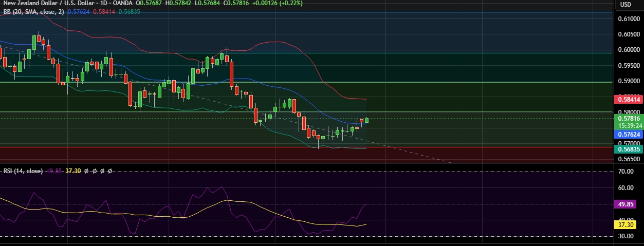
Task: Select the BB (20, SMA, close, 2) indicator legend
Action: pos(33,12)
